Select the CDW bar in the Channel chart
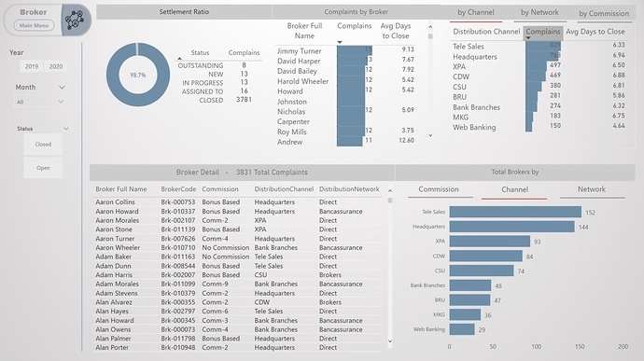644x361 pixels. (486, 257)
